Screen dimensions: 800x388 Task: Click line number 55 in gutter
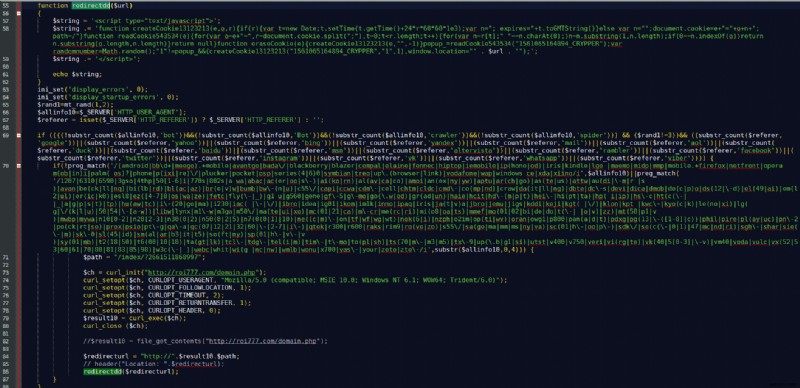(6, 6)
